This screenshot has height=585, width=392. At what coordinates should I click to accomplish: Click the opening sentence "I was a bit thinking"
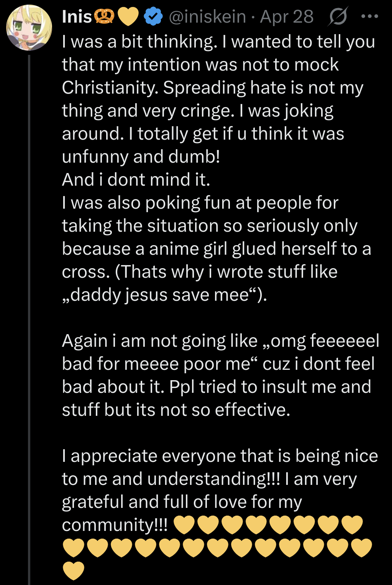tap(138, 41)
